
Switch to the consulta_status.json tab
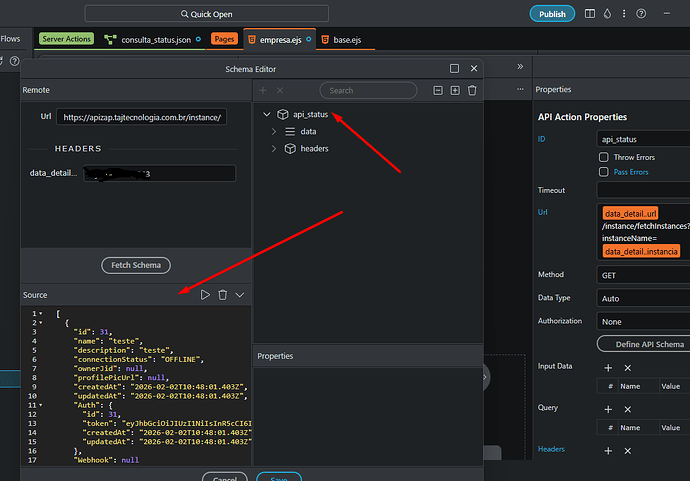pyautogui.click(x=159, y=39)
